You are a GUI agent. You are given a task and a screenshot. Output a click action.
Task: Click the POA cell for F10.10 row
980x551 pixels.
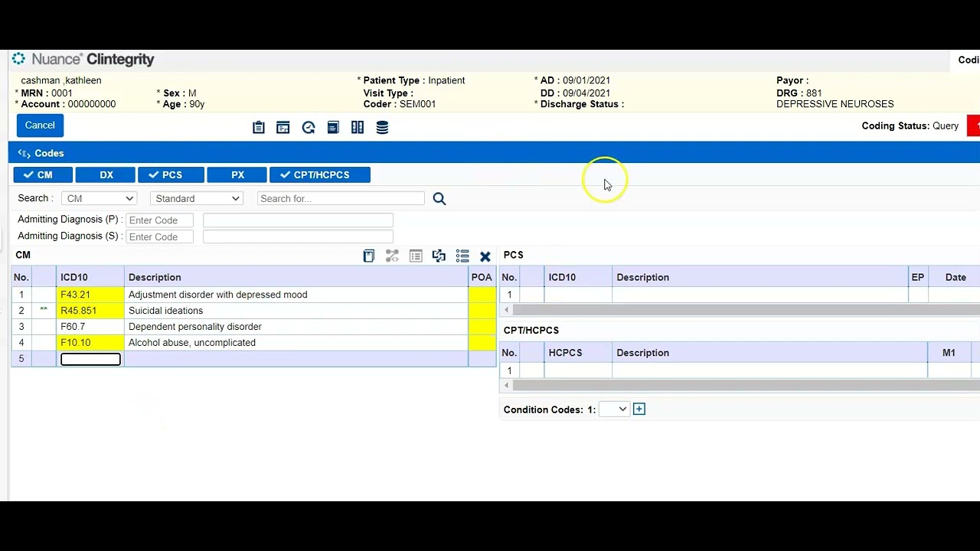pos(482,343)
